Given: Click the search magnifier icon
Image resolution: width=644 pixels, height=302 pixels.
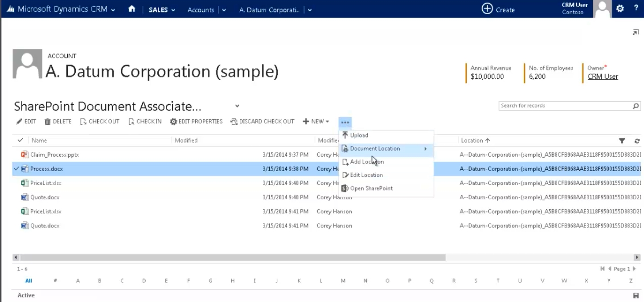Looking at the screenshot, I should [636, 106].
